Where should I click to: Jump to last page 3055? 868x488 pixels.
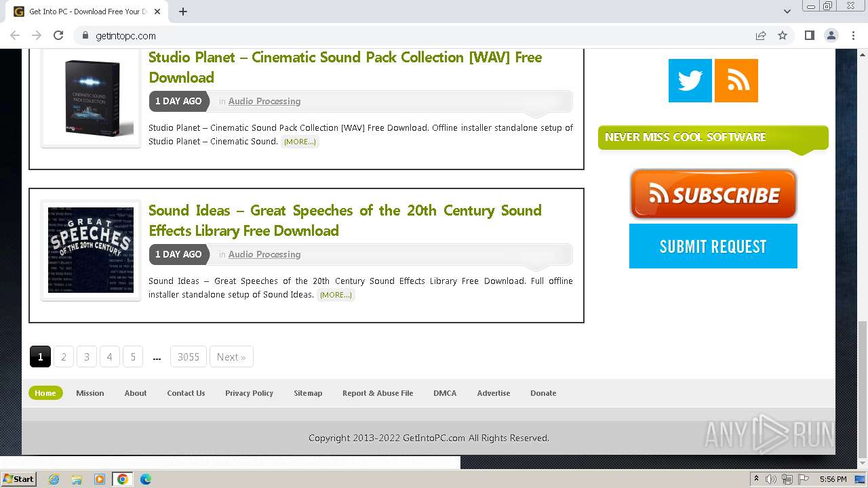189,357
